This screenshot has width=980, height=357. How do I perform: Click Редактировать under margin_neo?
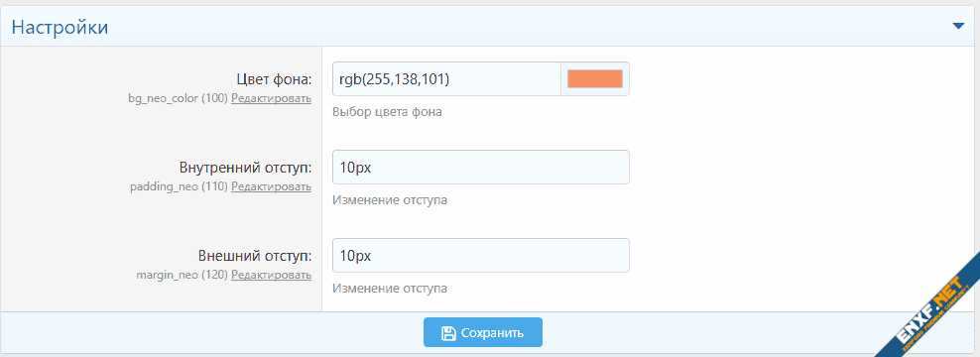(x=271, y=275)
